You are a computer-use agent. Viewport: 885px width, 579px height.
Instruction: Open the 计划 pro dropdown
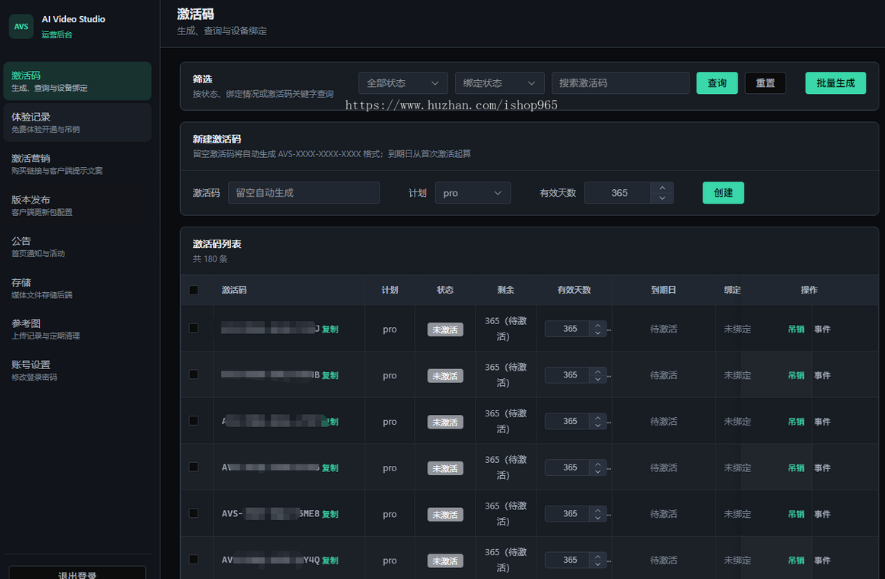coord(472,193)
